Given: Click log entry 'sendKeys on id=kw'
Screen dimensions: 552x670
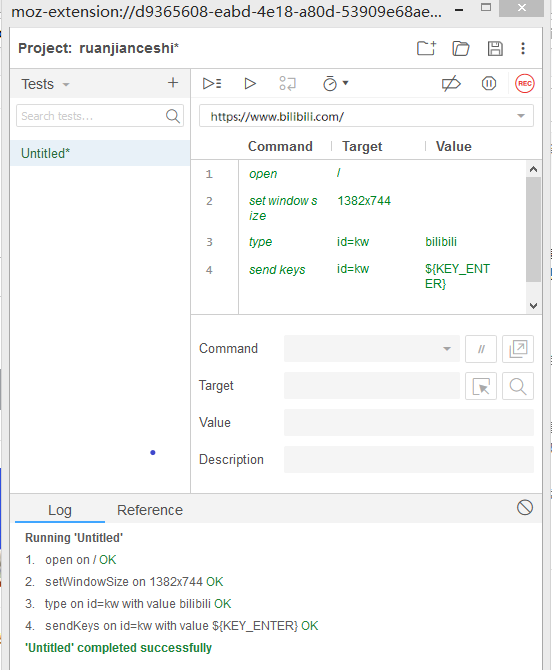Looking at the screenshot, I should [x=172, y=626].
